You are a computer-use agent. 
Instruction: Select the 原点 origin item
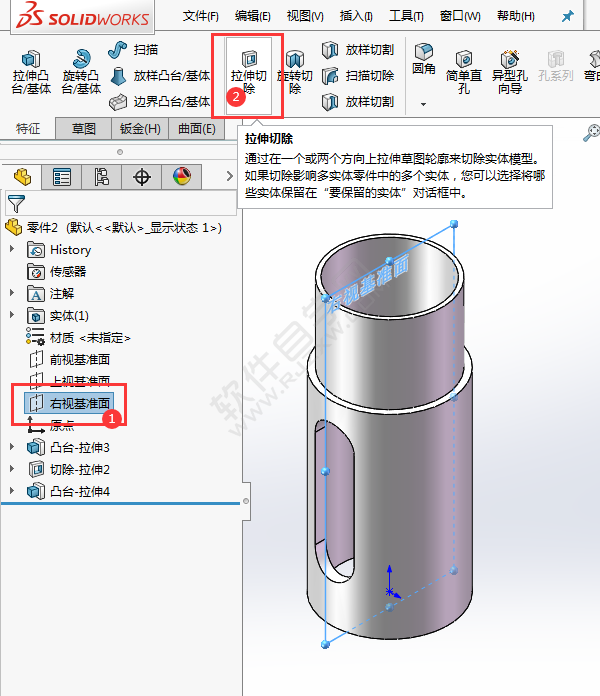coord(51,426)
